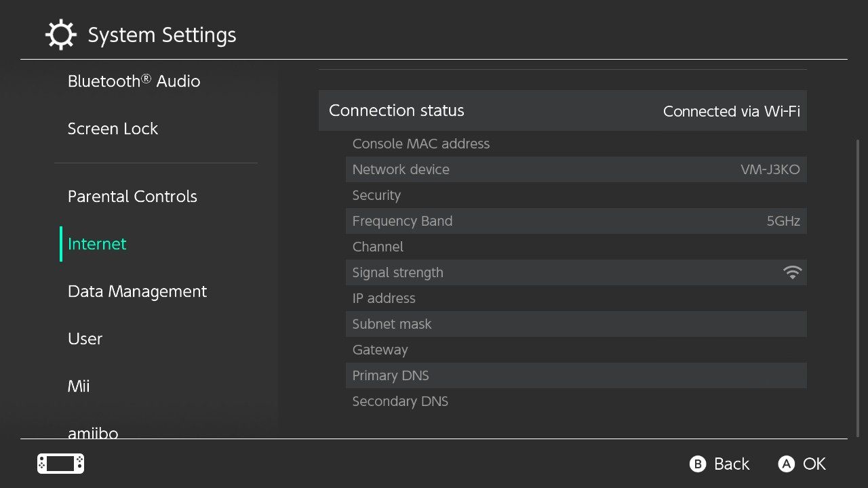Select the Connection status row
The image size is (868, 488).
[x=562, y=110]
